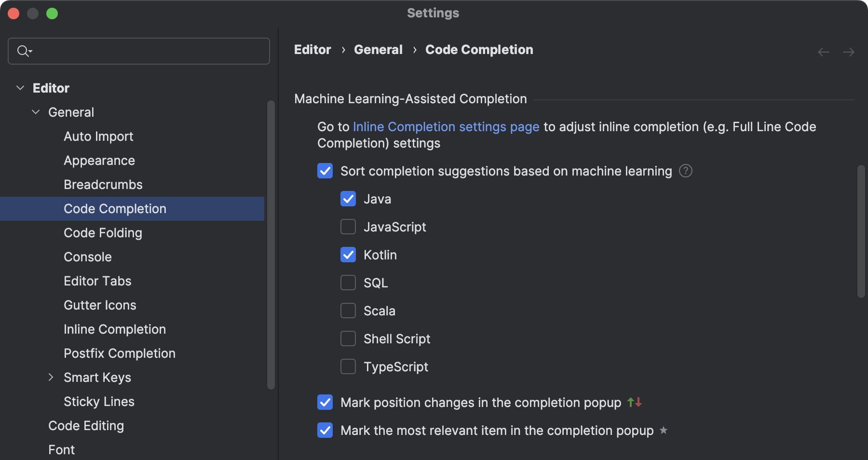
Task: Disable Sort completion suggestions checkbox
Action: [325, 171]
